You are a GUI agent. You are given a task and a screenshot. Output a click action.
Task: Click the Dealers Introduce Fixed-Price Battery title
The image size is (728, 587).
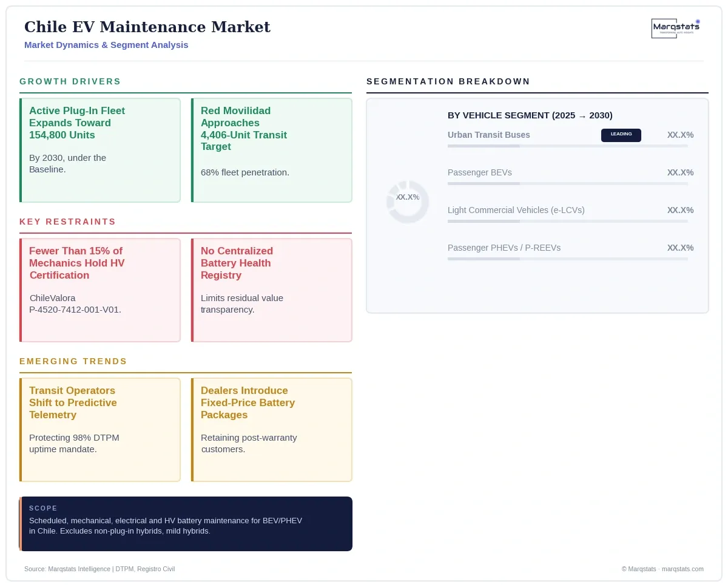[x=248, y=402]
